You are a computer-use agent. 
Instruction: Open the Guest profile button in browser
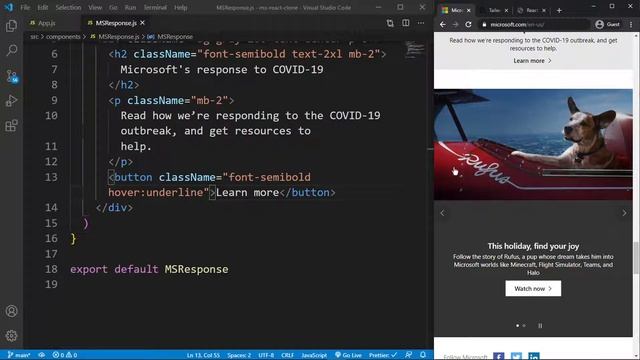click(608, 24)
